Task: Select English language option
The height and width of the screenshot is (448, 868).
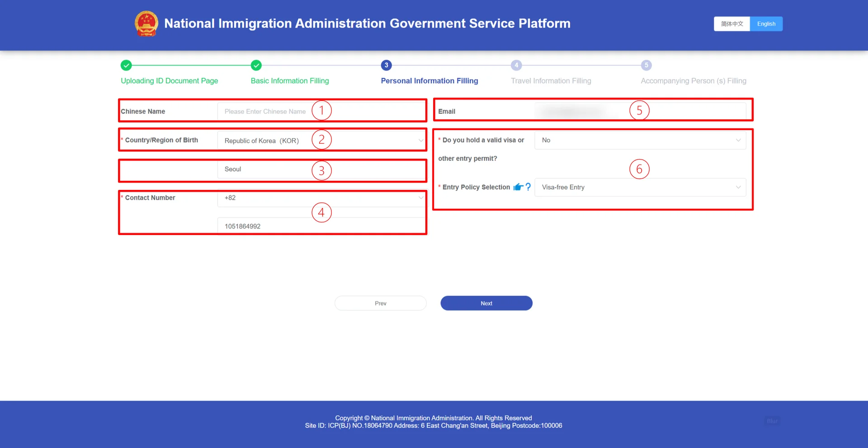Action: tap(766, 24)
